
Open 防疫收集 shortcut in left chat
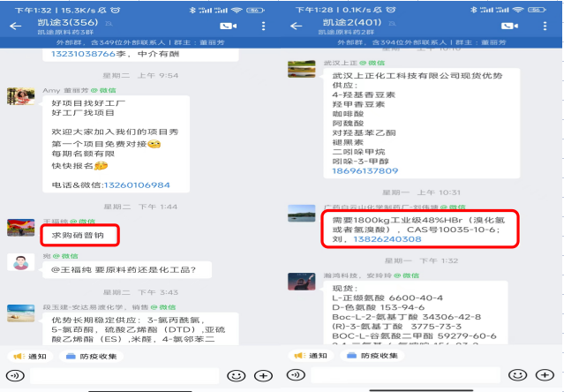(92, 356)
